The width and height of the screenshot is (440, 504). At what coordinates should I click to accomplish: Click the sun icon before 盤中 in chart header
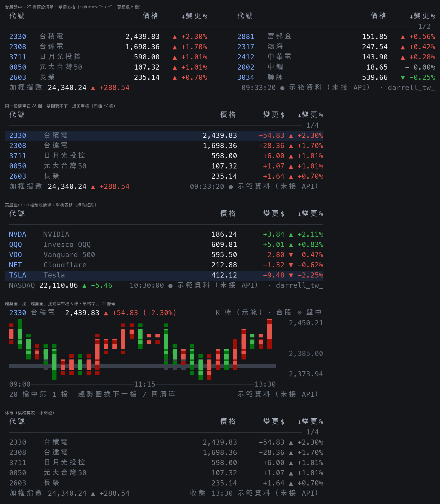[299, 312]
